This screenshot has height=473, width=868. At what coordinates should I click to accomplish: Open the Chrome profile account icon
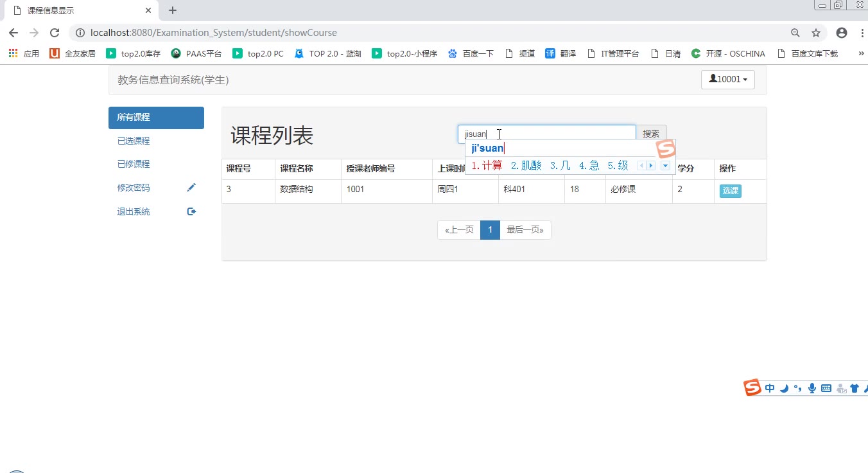pos(841,33)
